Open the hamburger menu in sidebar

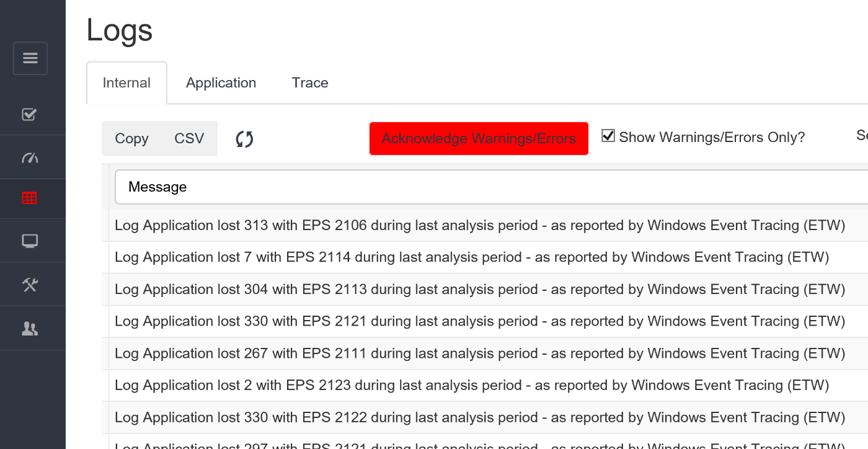coord(30,58)
